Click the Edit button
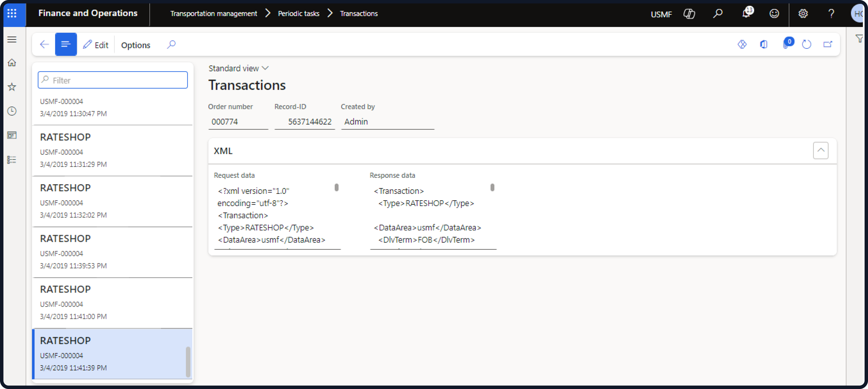Viewport: 868px width, 389px height. [96, 45]
